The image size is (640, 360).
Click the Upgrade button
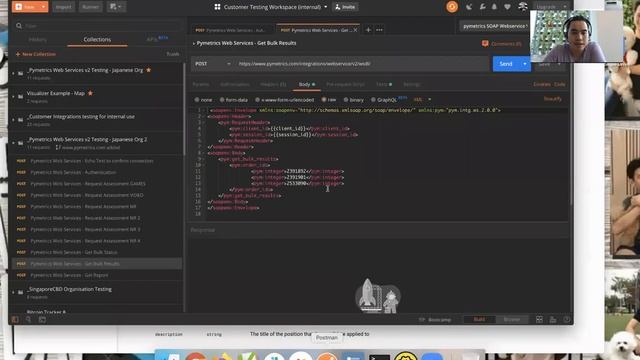[546, 7]
